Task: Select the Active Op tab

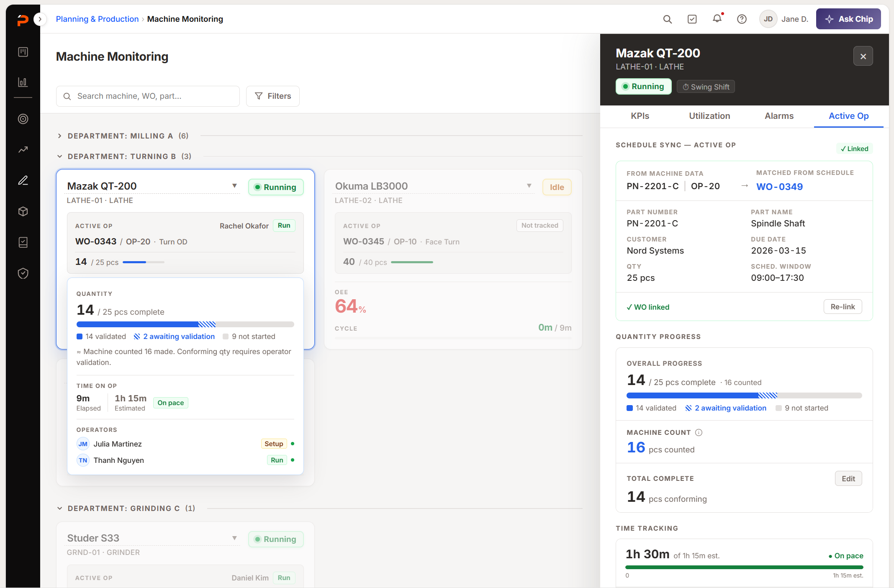Action: (x=848, y=116)
